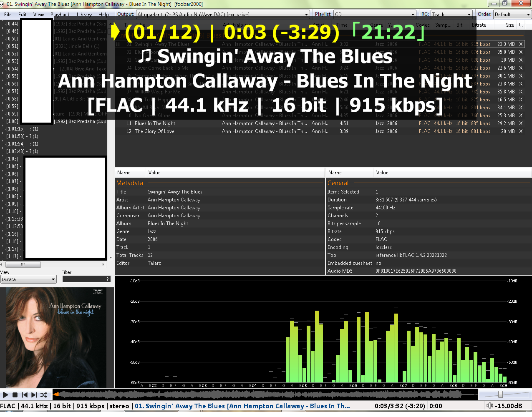This screenshot has height=417, width=532.
Task: Click the Sample rate value 44100 Hz
Action: (x=386, y=208)
